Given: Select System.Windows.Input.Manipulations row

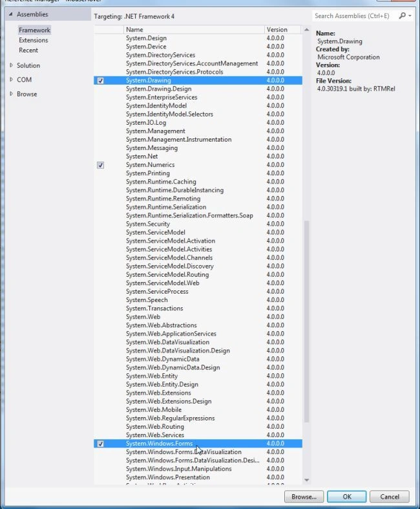Looking at the screenshot, I should [x=198, y=469].
